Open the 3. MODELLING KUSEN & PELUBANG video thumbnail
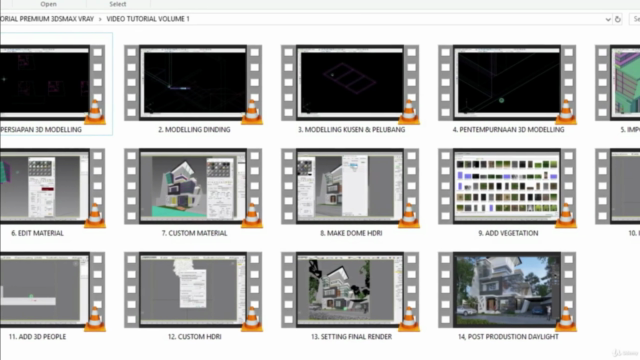 (x=350, y=83)
